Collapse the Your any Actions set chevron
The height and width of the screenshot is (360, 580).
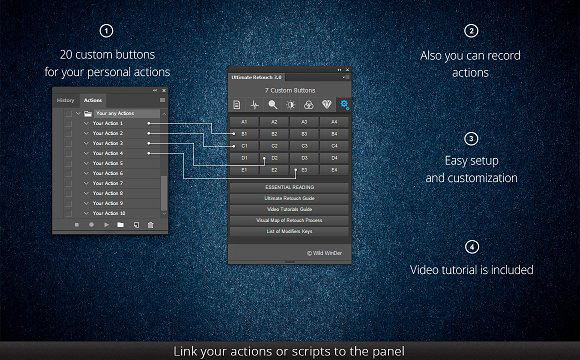pos(78,113)
